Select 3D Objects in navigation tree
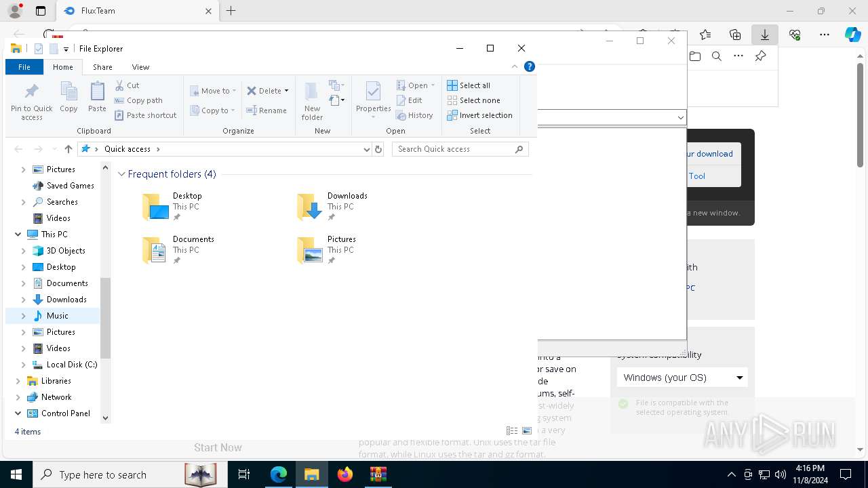The width and height of the screenshot is (868, 488). click(66, 251)
